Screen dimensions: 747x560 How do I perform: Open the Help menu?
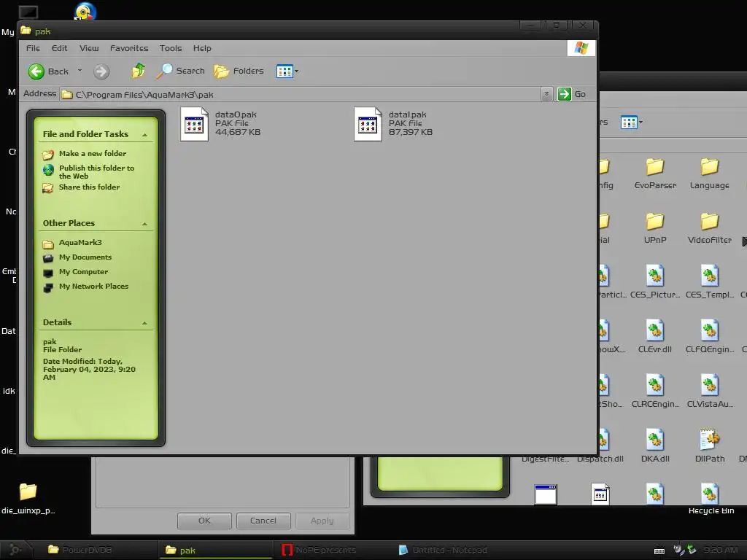pyautogui.click(x=202, y=48)
